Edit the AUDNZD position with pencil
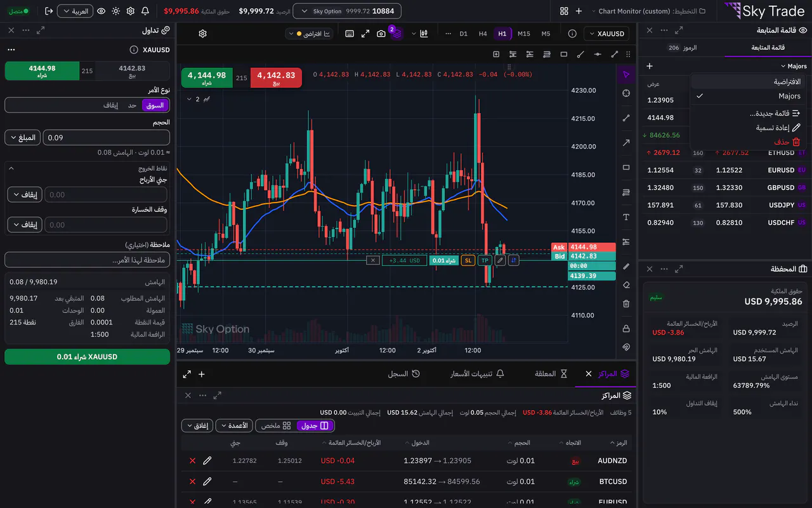The width and height of the screenshot is (812, 508). 207,460
